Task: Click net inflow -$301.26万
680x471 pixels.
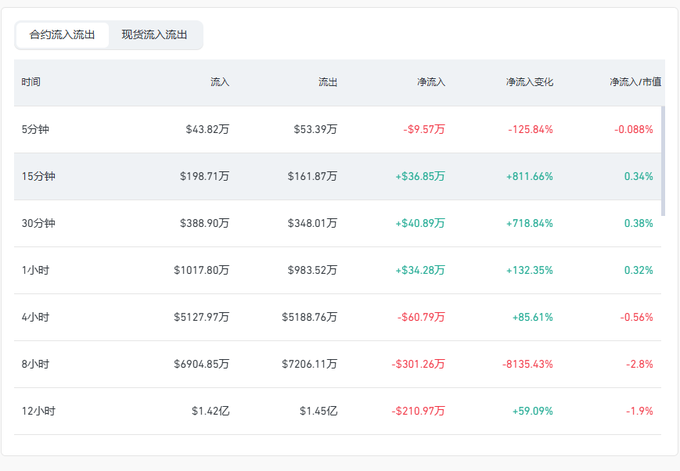Action: (x=418, y=364)
